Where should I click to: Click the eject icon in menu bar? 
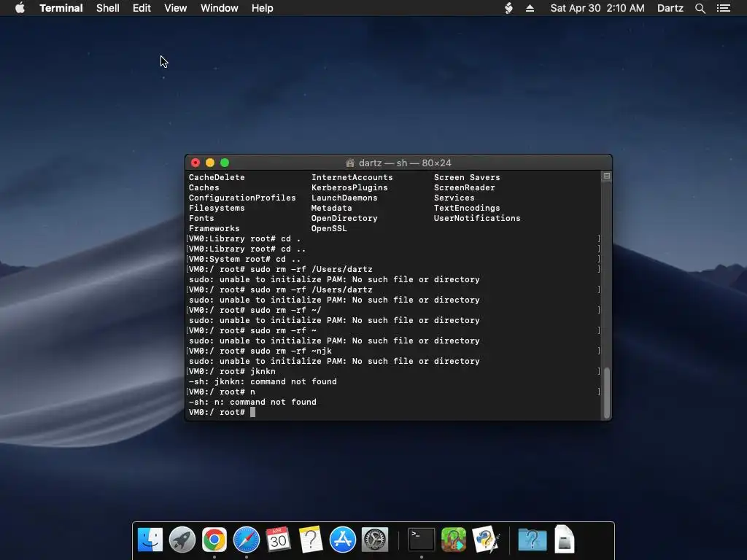pos(530,8)
